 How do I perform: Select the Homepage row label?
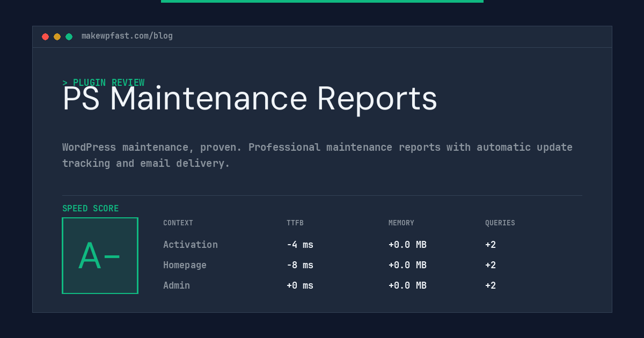point(185,265)
